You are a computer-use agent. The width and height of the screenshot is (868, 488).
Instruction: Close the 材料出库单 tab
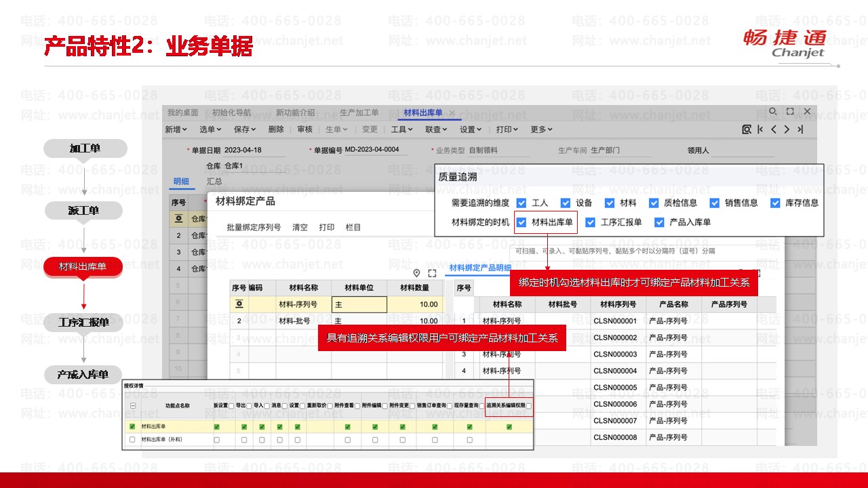pos(452,113)
